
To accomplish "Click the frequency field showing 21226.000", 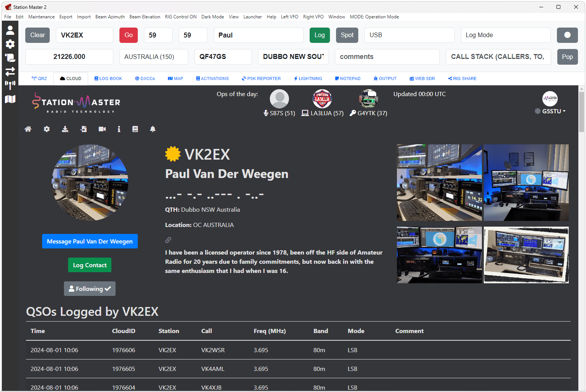I will coord(69,57).
